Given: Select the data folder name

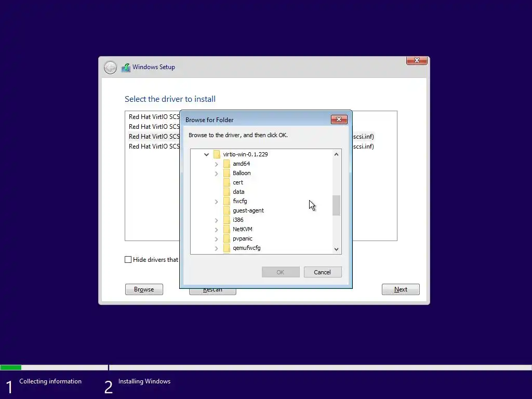Looking at the screenshot, I should (x=238, y=192).
